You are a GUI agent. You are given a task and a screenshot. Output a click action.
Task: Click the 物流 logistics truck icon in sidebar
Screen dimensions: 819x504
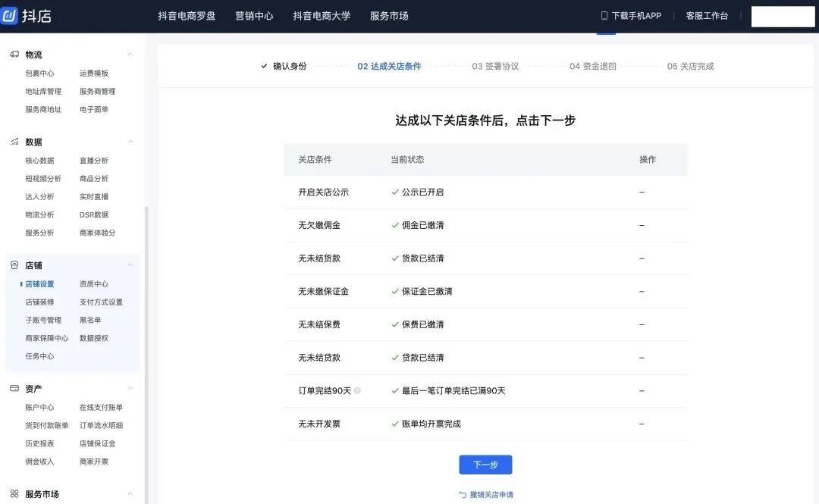(13, 54)
